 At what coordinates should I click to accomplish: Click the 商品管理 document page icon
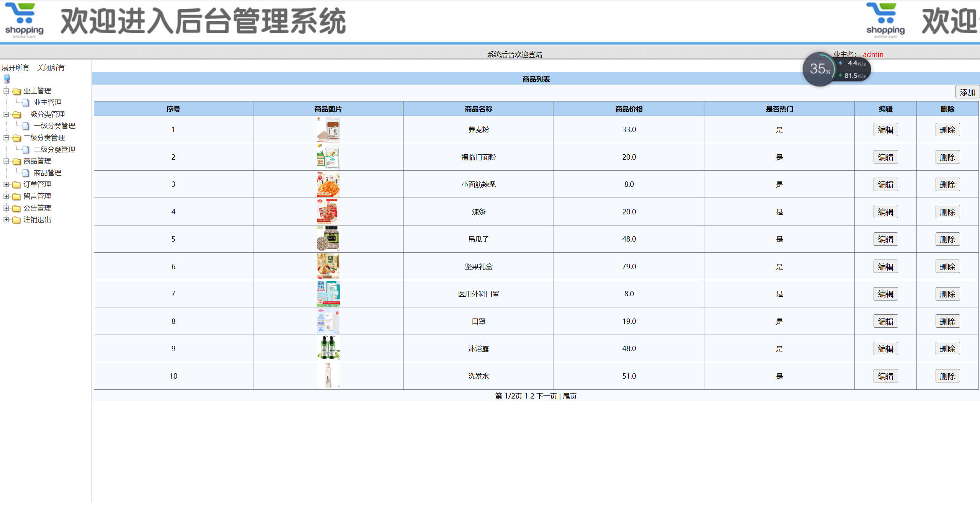click(25, 173)
